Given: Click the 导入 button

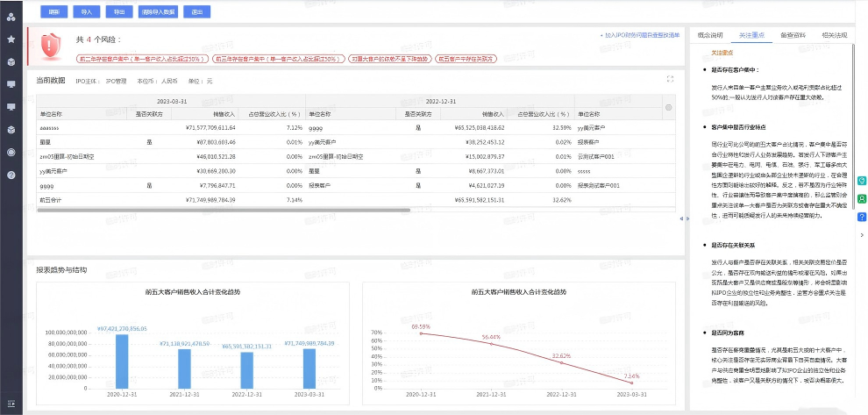Looking at the screenshot, I should coord(86,12).
